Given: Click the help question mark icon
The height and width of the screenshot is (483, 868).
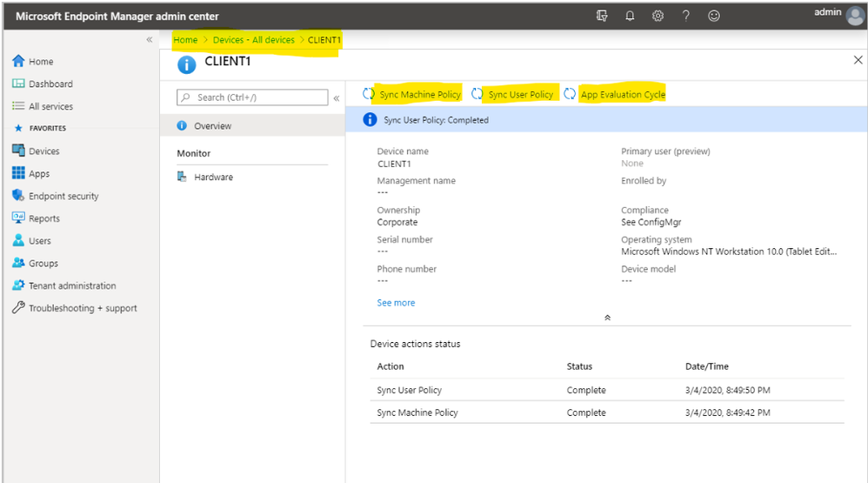Looking at the screenshot, I should (x=686, y=16).
